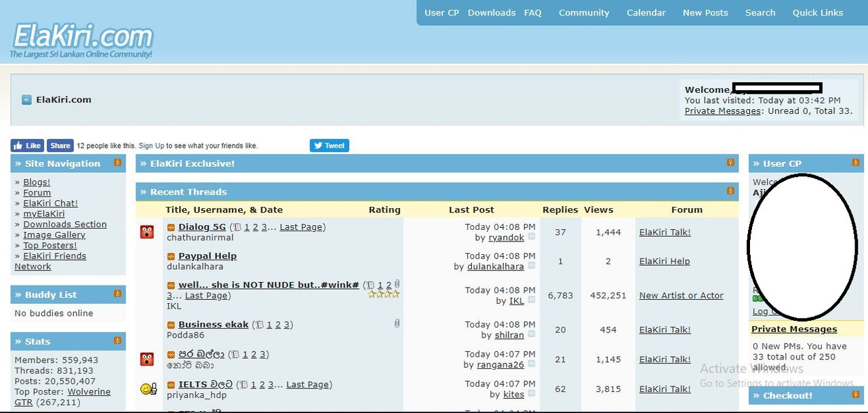Go to first new post in Paypal Help
Screen dimensions: 868x413
tap(171, 256)
